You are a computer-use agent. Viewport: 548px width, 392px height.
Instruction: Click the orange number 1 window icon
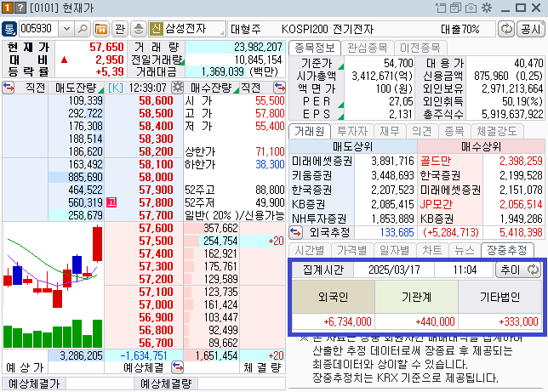[x=7, y=8]
